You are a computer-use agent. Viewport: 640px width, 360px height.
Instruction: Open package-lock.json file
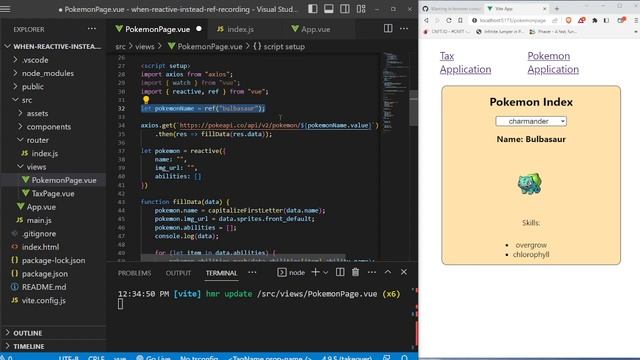pyautogui.click(x=53, y=260)
